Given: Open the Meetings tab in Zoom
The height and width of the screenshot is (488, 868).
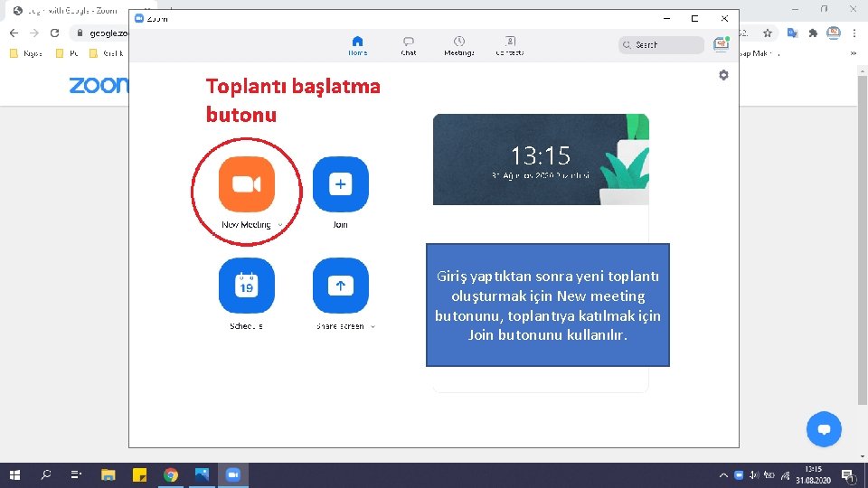Looking at the screenshot, I should click(x=459, y=45).
